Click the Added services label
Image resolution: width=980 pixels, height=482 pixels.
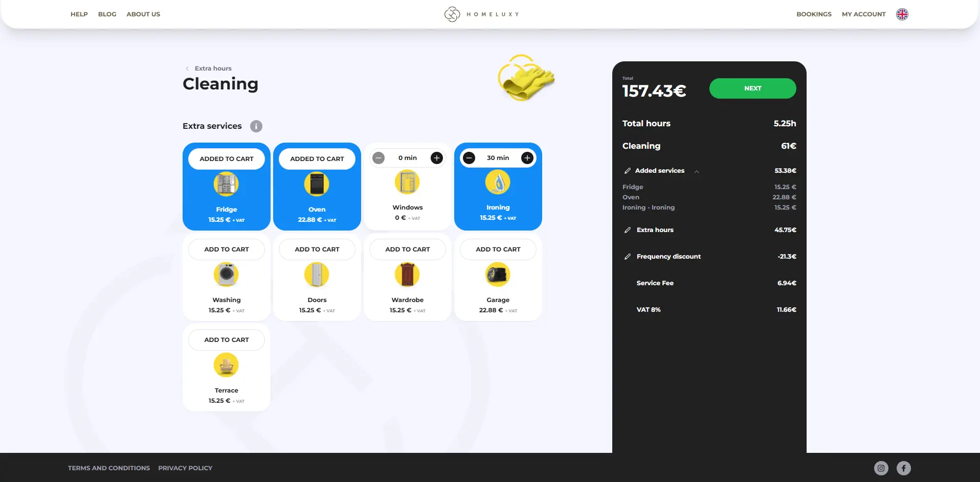(660, 171)
